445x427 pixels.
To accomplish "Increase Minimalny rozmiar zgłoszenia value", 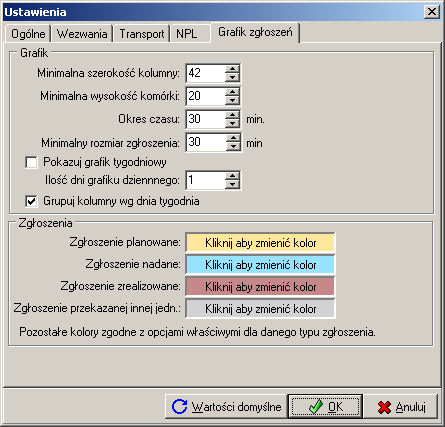I will point(233,138).
